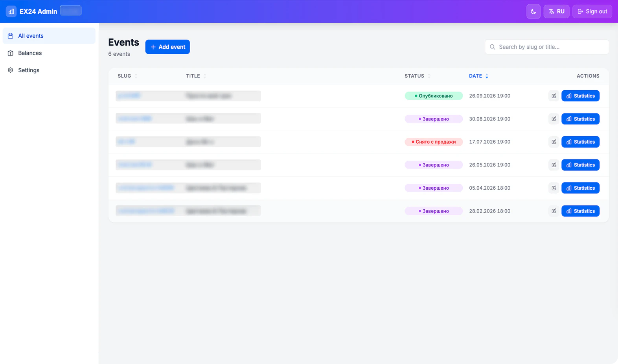Click the Завершено badge in the 26.05.2026 row

pyautogui.click(x=434, y=165)
